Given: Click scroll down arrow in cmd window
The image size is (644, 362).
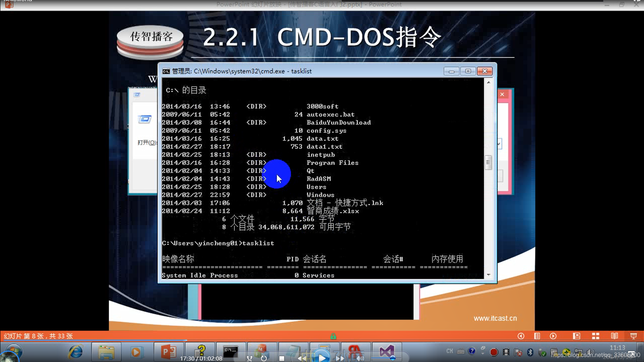Looking at the screenshot, I should [489, 275].
